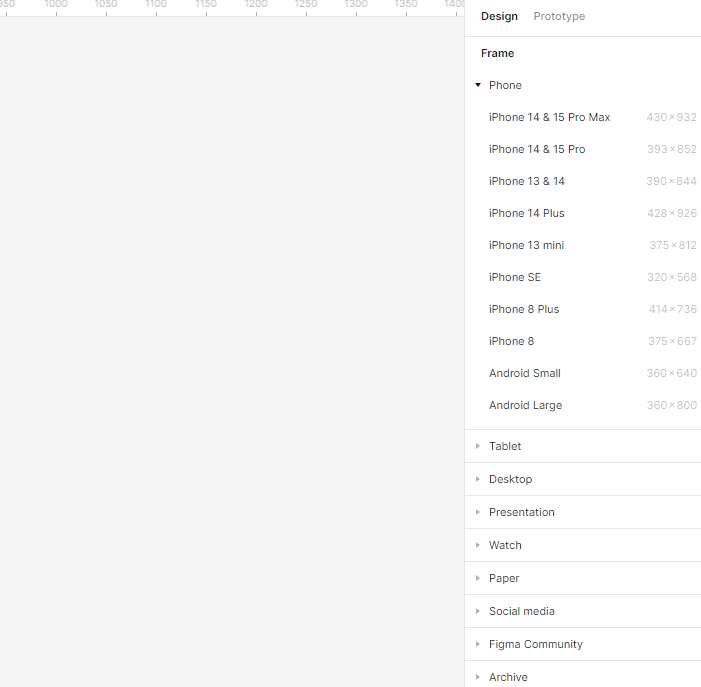The height and width of the screenshot is (687, 701).
Task: Pick the iPhone 8 375×667 preset
Action: [583, 341]
